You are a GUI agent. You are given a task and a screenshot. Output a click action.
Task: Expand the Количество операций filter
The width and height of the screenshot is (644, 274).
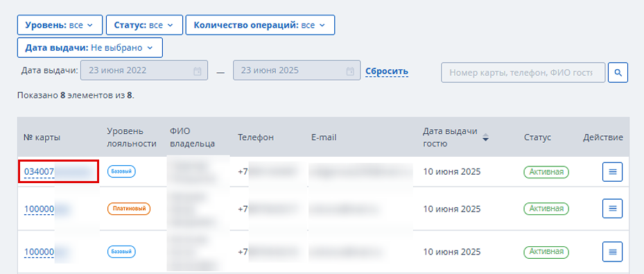pos(260,25)
